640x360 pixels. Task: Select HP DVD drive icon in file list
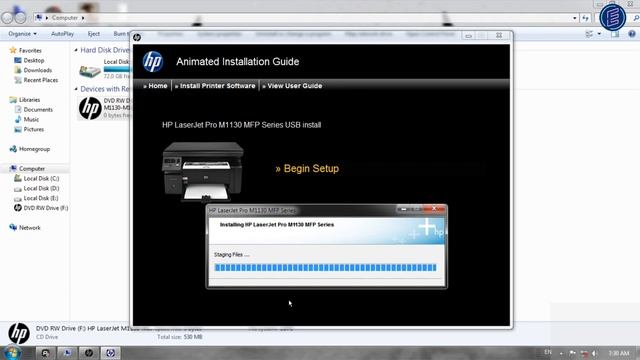click(x=90, y=109)
